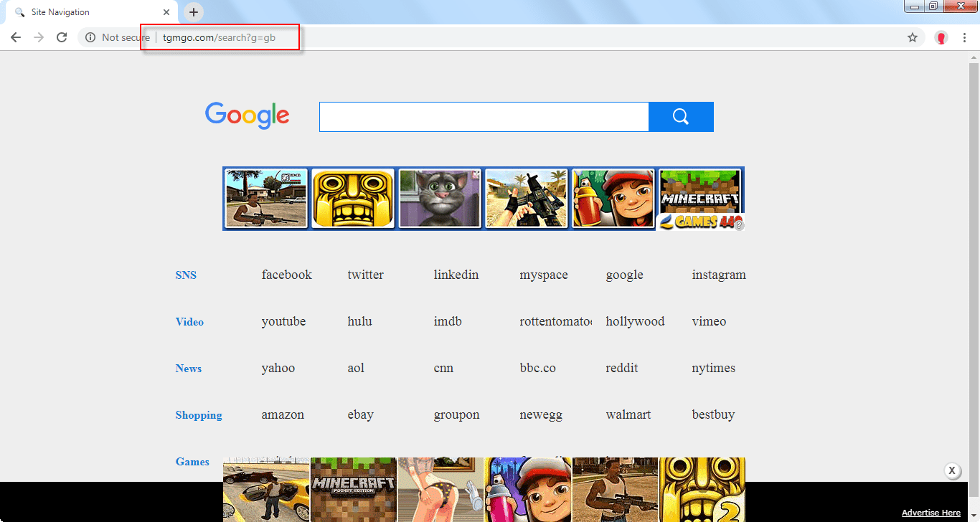This screenshot has height=522, width=980.
Task: Go to the walmart link
Action: (628, 414)
